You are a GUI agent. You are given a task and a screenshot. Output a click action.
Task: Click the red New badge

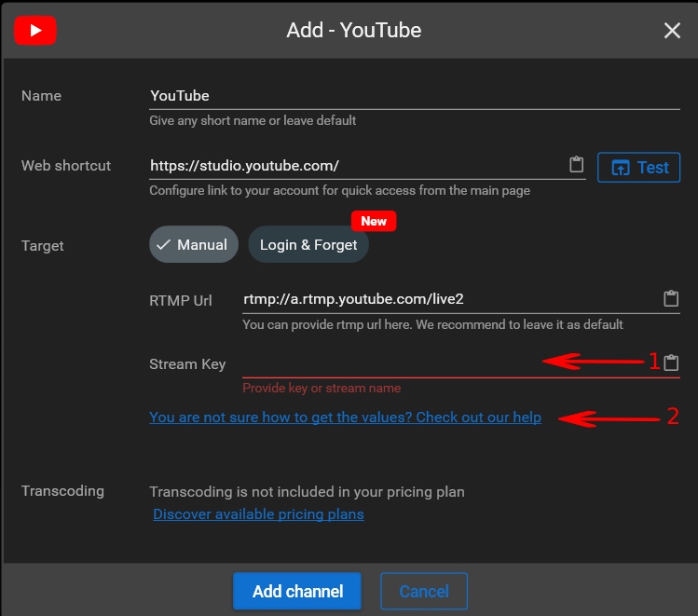tap(374, 221)
